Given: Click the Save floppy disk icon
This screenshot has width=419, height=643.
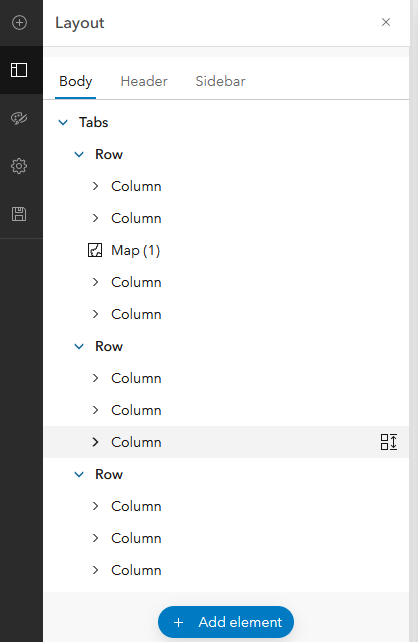Looking at the screenshot, I should (19, 214).
